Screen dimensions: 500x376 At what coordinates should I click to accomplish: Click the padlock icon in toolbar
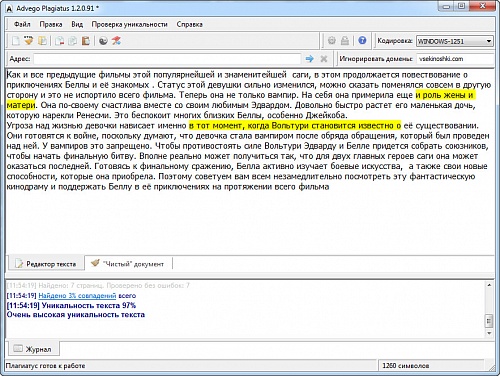345,41
